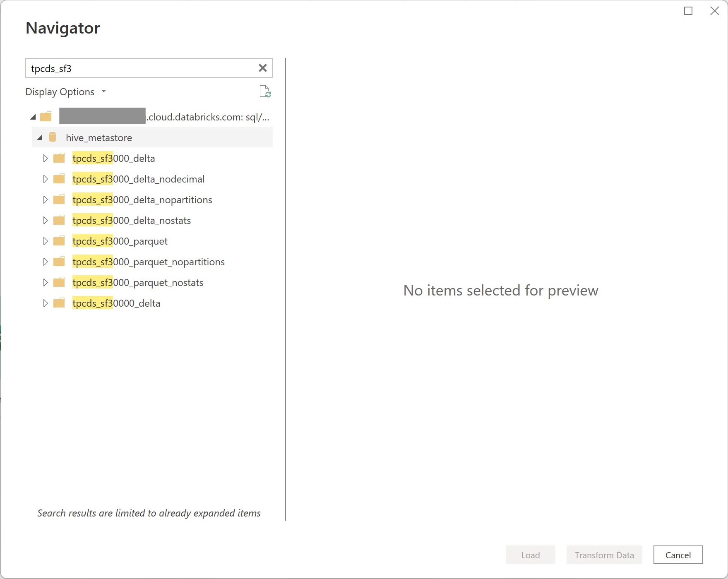This screenshot has height=579, width=728.
Task: Expand tpcds_sf3000_parquet_nopartitions
Action: (45, 261)
